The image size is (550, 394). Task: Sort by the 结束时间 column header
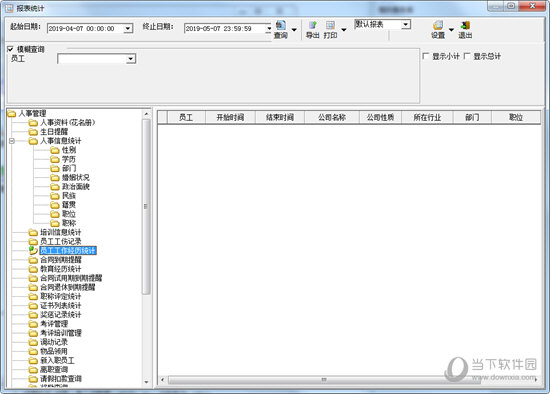click(280, 117)
